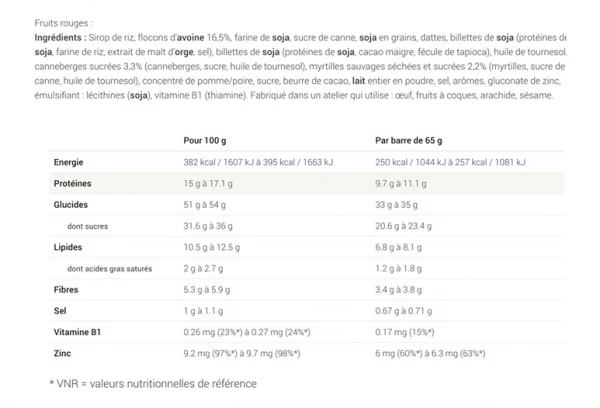This screenshot has height=408, width=600.
Task: Click the 'dont sucres' sub-row label
Action: (x=88, y=226)
